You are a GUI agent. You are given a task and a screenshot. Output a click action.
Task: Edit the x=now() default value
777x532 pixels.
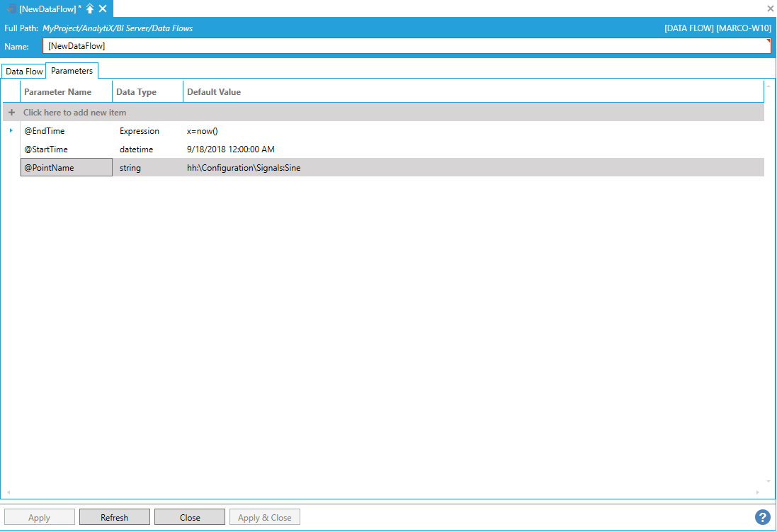(x=202, y=131)
